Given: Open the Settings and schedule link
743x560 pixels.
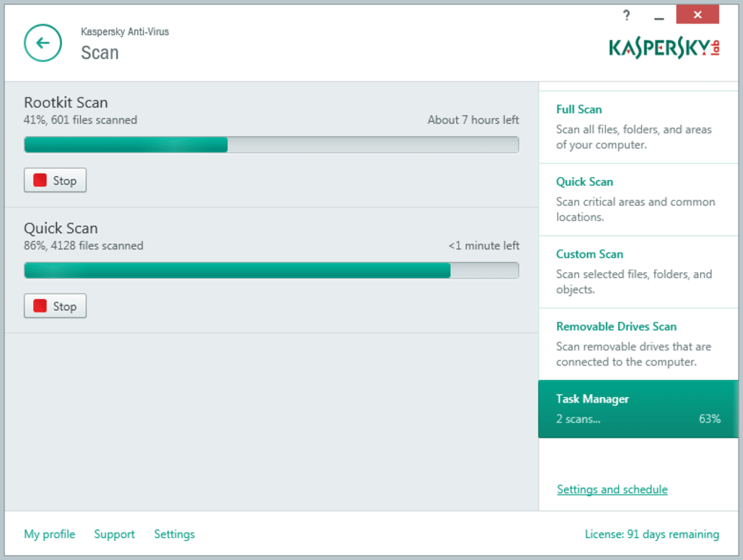Looking at the screenshot, I should pos(612,489).
